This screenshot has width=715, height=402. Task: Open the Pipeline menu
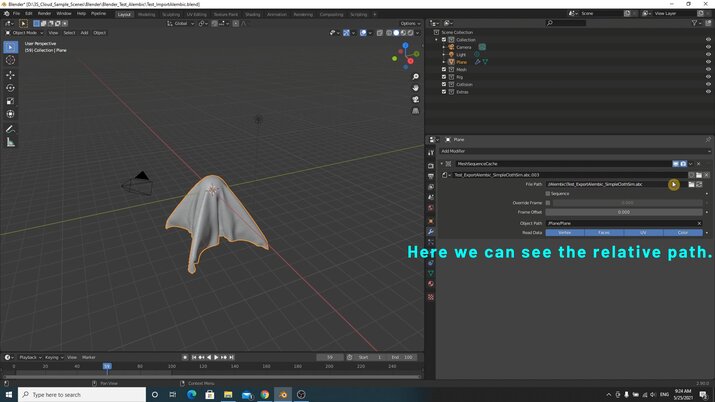pos(98,14)
